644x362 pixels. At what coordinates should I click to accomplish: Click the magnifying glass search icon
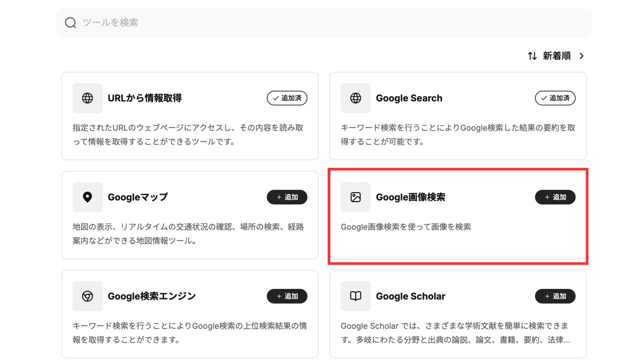70,23
